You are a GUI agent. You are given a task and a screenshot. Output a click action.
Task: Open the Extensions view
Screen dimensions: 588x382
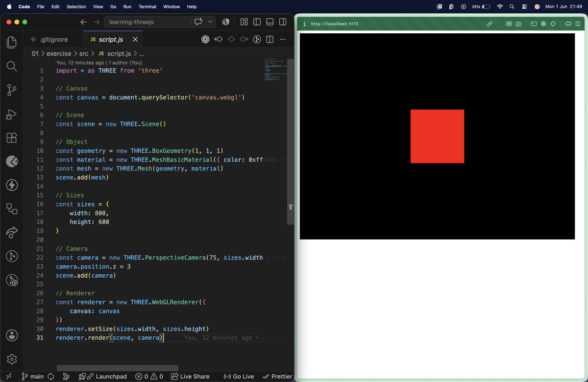click(12, 138)
